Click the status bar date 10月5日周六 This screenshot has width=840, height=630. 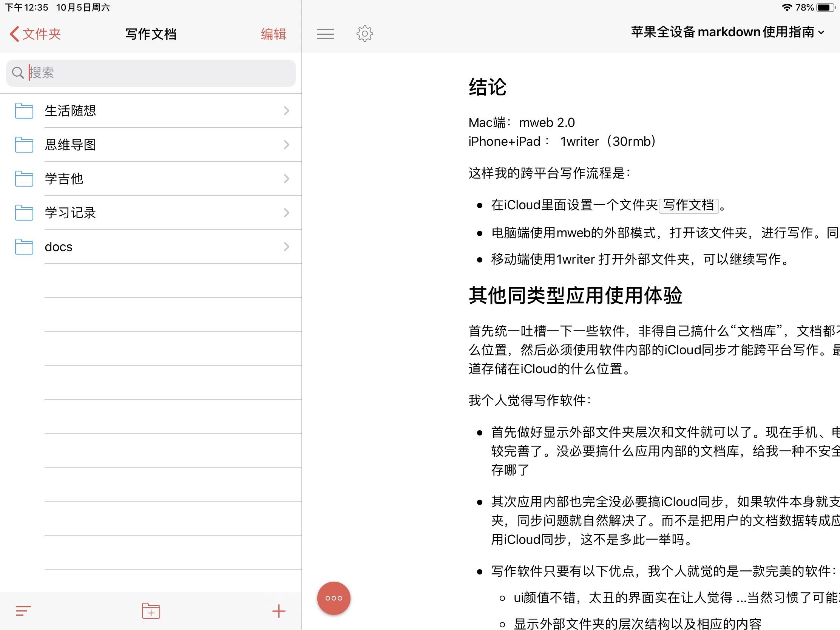83,7
